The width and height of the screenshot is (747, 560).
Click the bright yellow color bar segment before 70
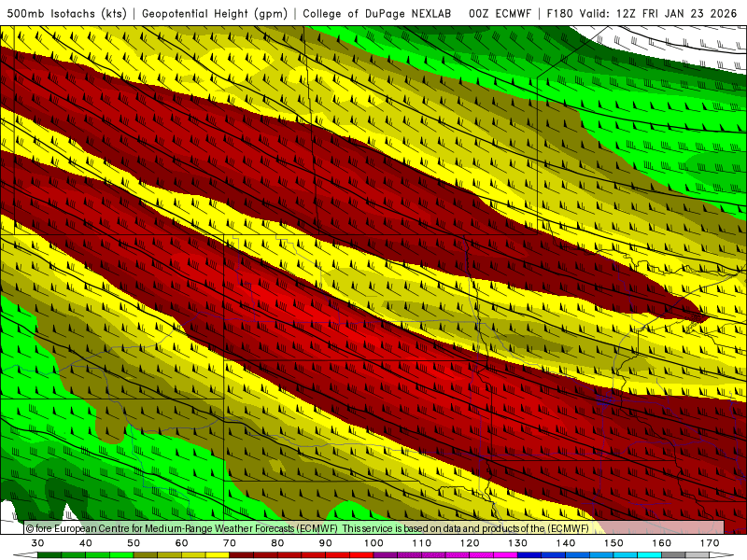click(x=218, y=554)
